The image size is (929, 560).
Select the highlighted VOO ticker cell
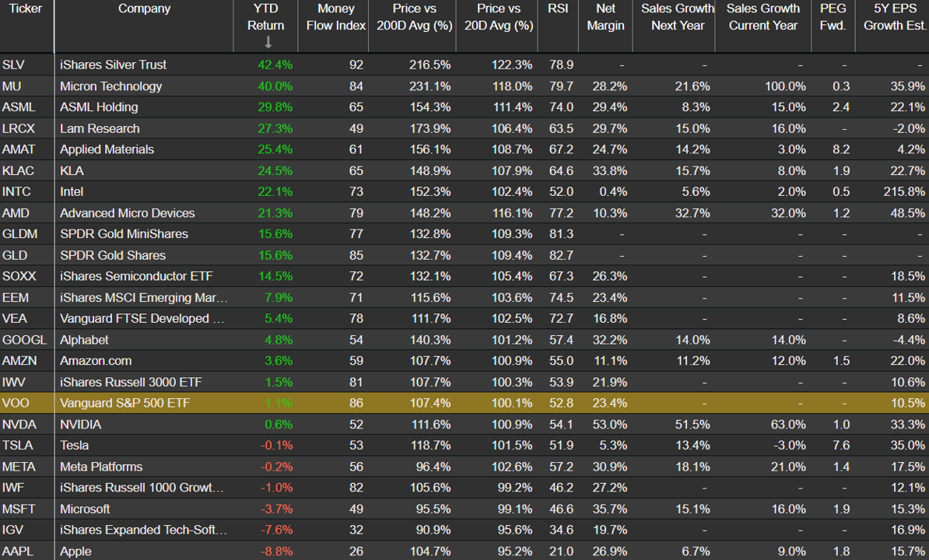tap(16, 404)
